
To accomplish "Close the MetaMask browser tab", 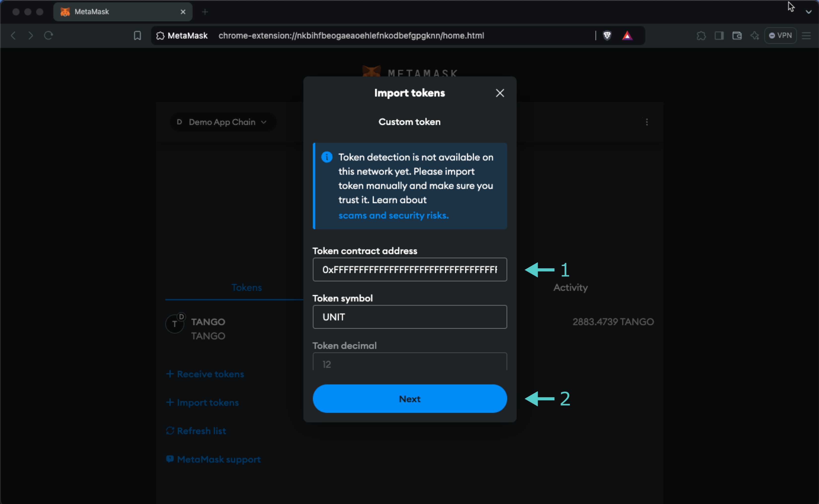I will [x=183, y=12].
